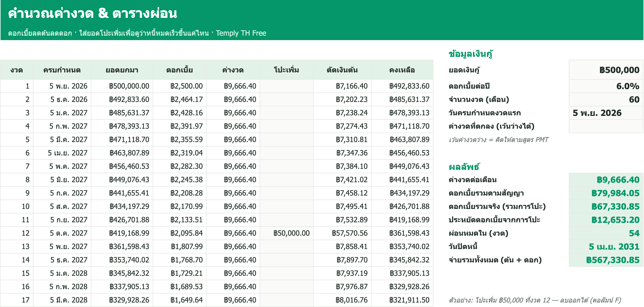Select the ค่างวด column header

tap(233, 70)
